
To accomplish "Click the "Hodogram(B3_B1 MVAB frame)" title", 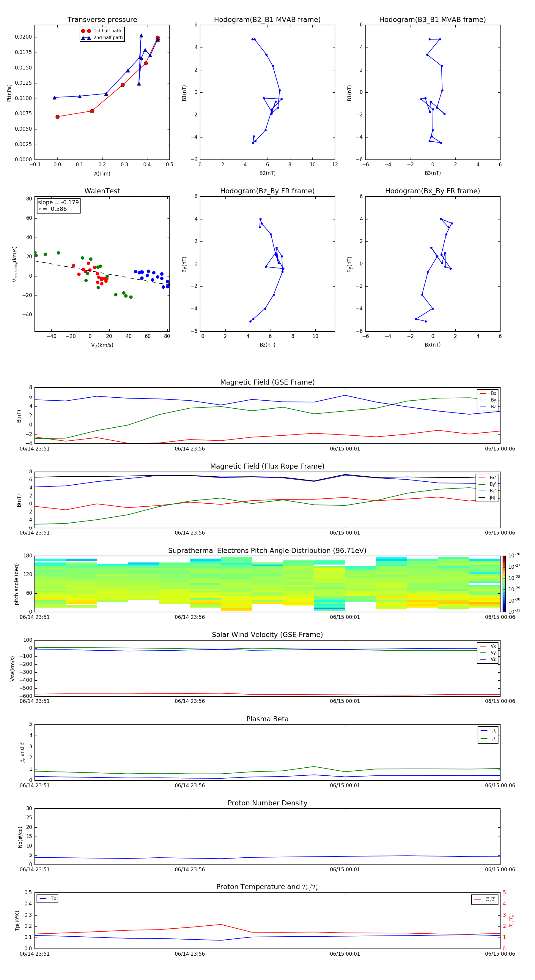I will tap(432, 20).
